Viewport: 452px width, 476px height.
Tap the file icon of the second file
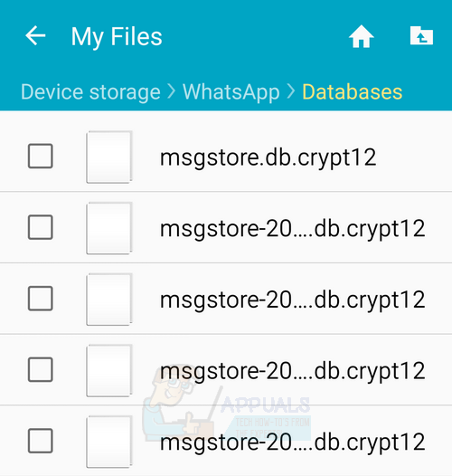pyautogui.click(x=109, y=228)
